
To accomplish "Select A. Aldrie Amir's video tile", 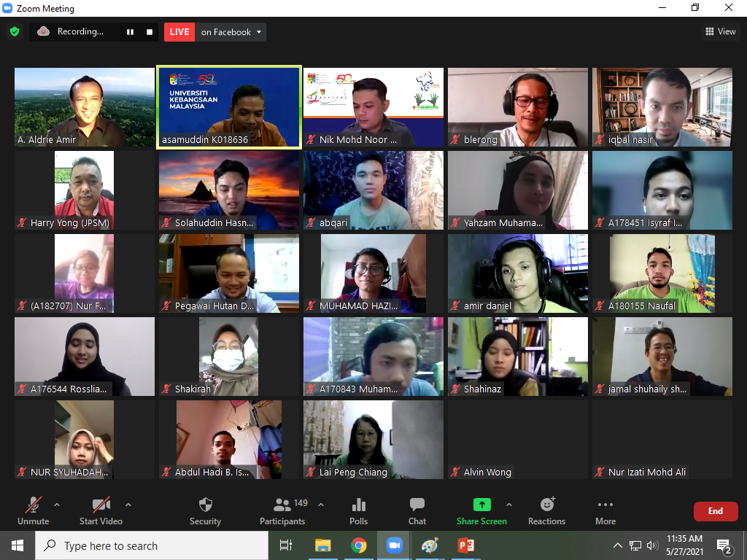I will pos(85,108).
